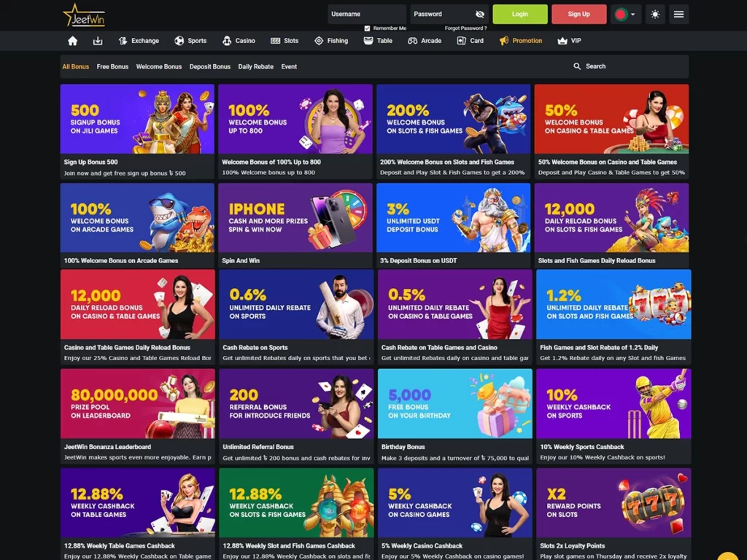747x560 pixels.
Task: Go to the Home icon in navigation
Action: pos(72,41)
